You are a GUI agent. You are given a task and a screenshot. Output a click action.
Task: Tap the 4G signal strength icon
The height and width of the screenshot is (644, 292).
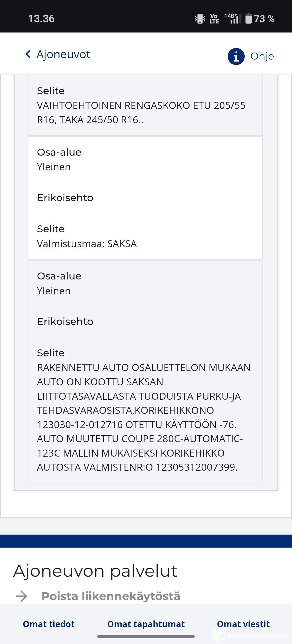[233, 18]
